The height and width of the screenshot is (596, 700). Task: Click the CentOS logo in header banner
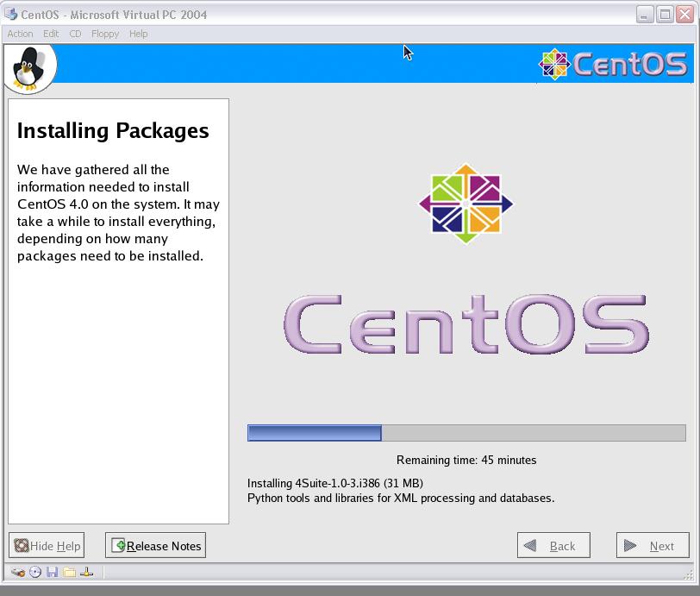[613, 65]
